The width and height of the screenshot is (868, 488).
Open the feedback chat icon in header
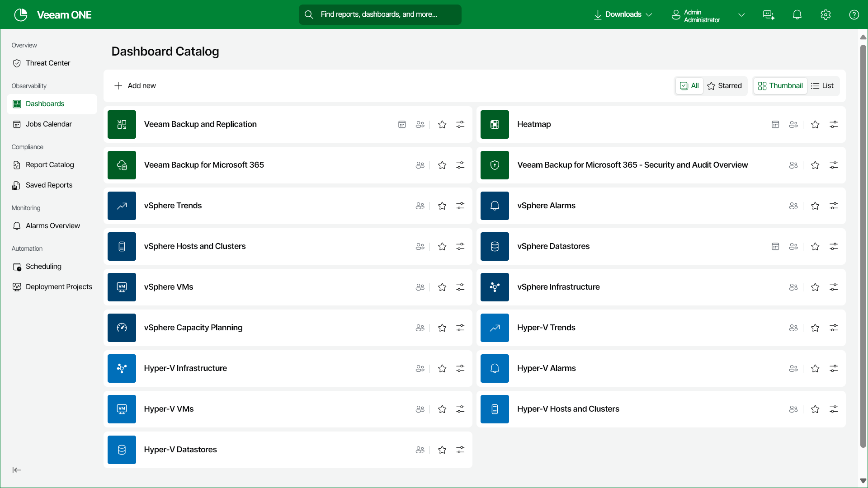[x=769, y=14]
